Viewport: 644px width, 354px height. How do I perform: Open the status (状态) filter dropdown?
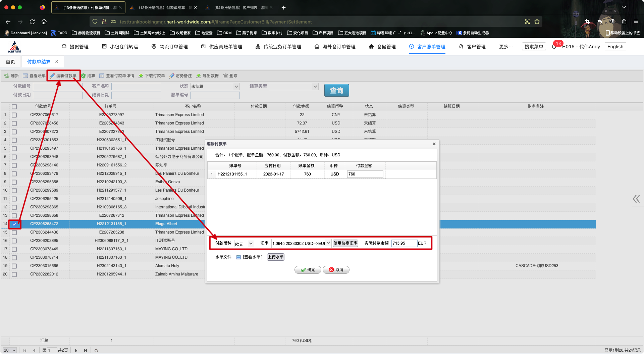pos(215,87)
